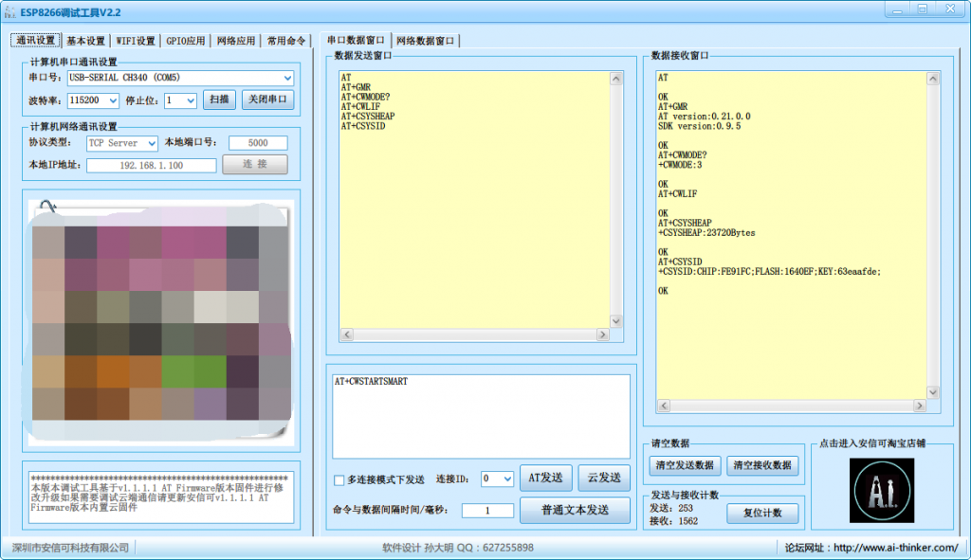
Task: Click AT+CWMODE? line in send window
Action: tap(365, 98)
